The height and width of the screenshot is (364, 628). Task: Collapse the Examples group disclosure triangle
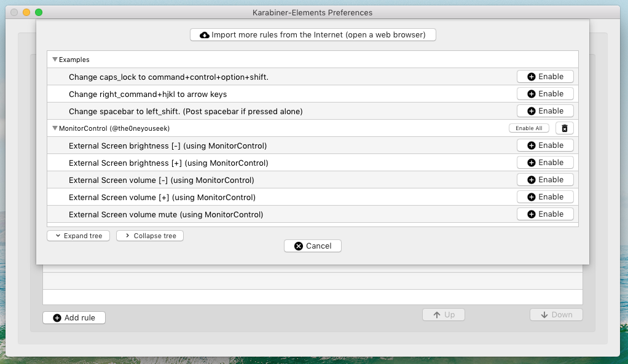[55, 59]
